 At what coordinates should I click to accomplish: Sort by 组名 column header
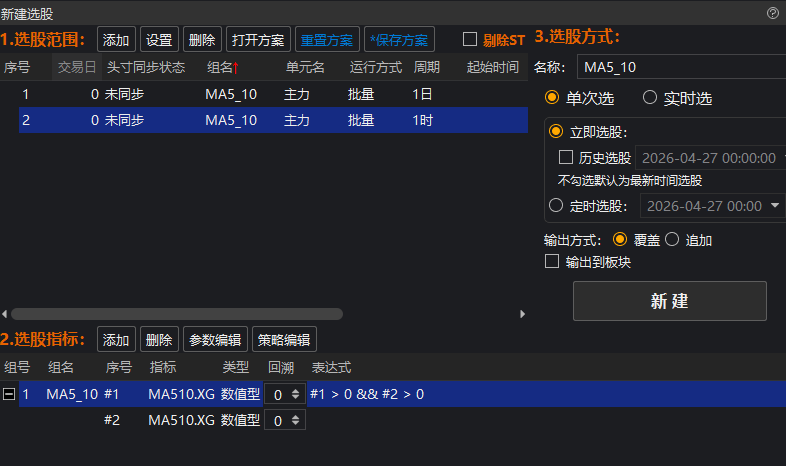point(221,68)
